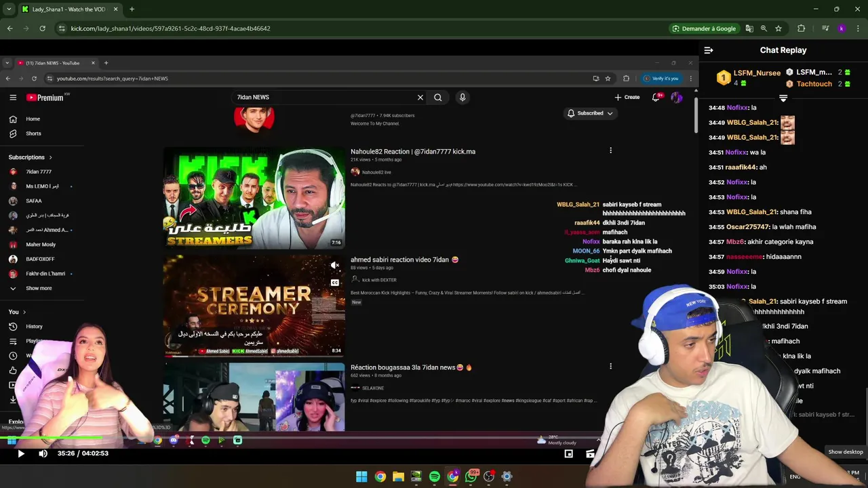
Task: Open Chrome profile avatar 'k'
Action: (x=842, y=28)
